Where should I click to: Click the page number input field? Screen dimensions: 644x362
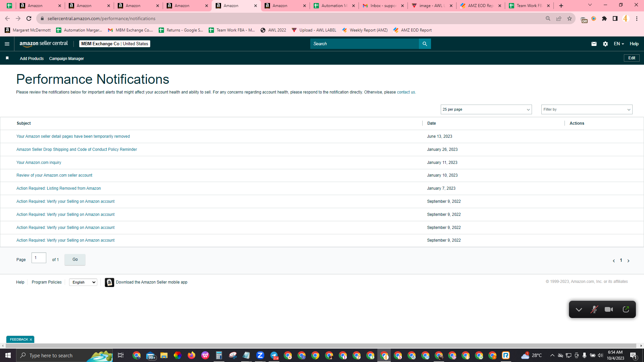[39, 258]
